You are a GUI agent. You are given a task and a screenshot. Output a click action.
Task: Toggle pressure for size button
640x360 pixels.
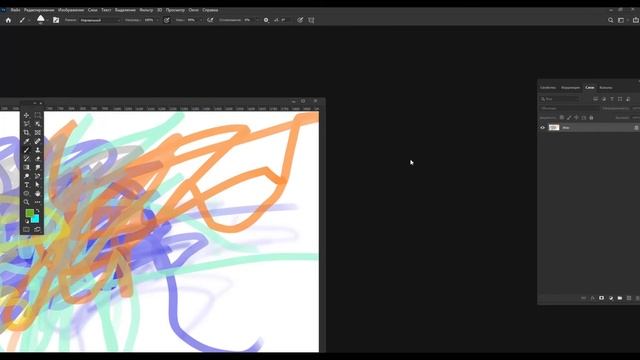pyautogui.click(x=300, y=20)
